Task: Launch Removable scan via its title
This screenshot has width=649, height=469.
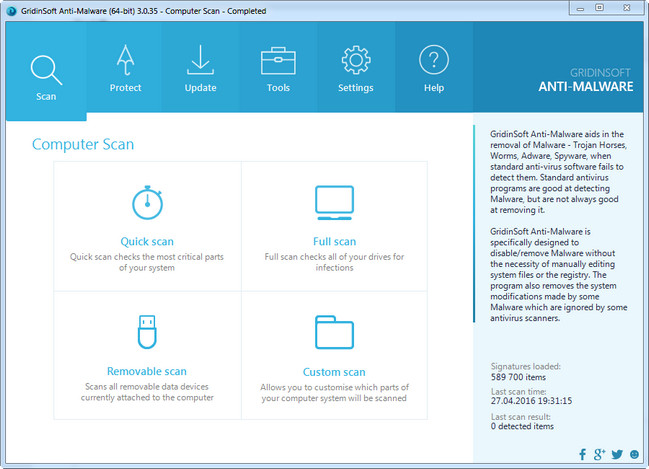Action: click(147, 371)
